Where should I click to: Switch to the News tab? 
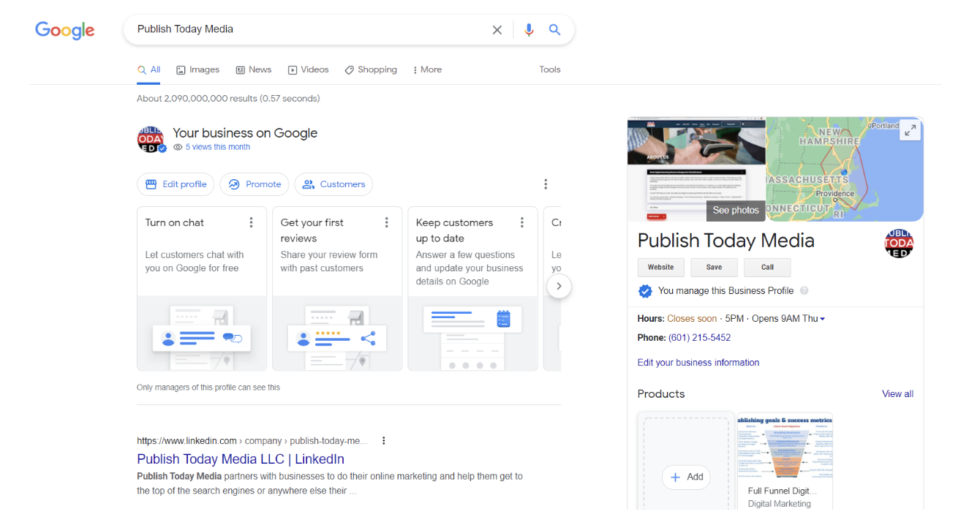coord(253,69)
